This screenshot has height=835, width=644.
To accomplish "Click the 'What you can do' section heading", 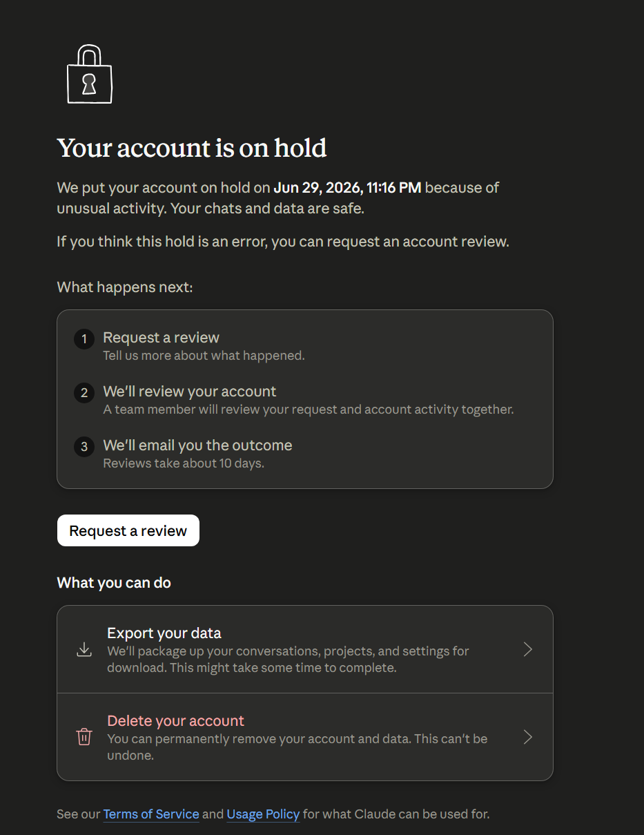I will [114, 583].
